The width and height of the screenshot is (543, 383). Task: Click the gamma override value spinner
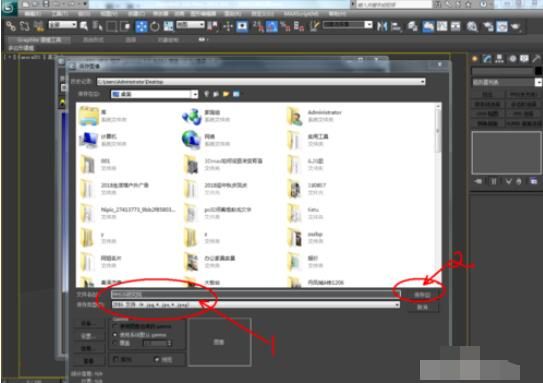click(x=169, y=343)
